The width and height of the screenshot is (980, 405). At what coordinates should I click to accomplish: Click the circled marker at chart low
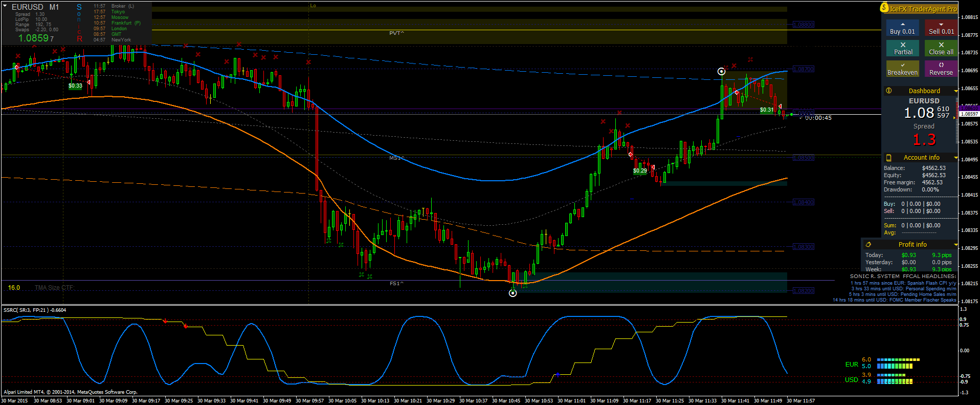(513, 293)
